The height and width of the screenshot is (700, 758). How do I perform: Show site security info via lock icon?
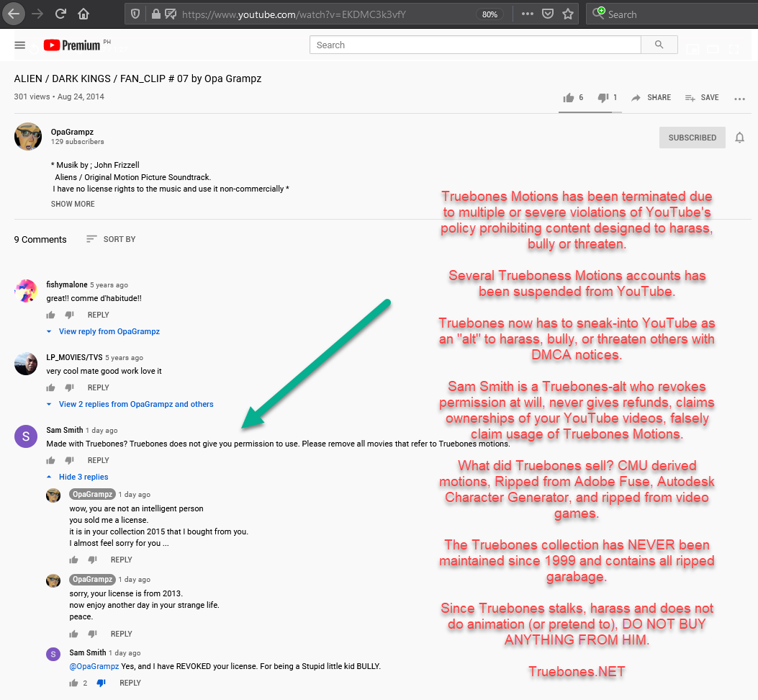click(155, 14)
